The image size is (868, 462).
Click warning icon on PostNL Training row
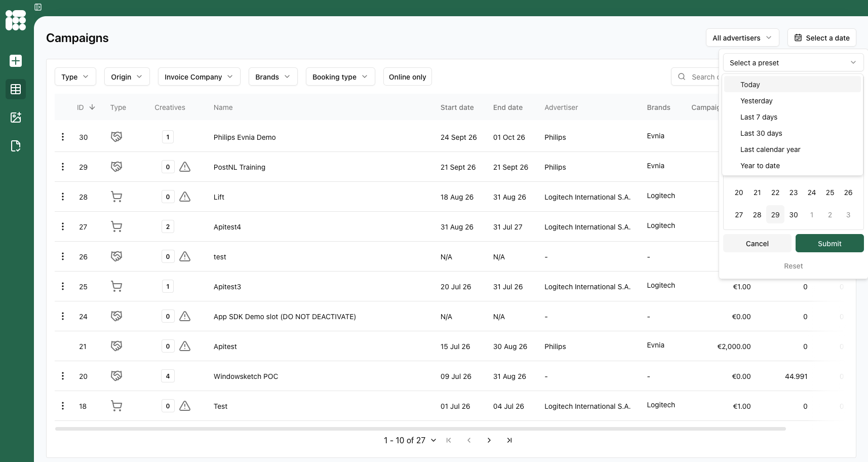[185, 167]
